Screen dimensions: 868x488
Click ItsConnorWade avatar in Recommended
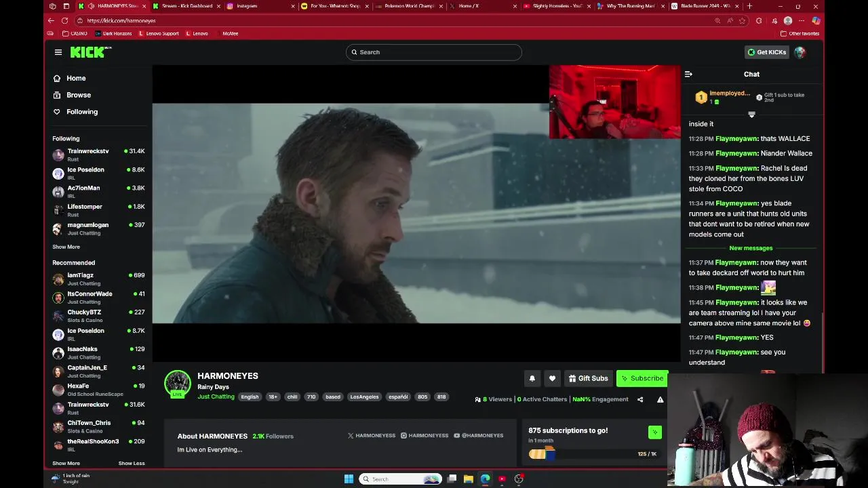[58, 298]
